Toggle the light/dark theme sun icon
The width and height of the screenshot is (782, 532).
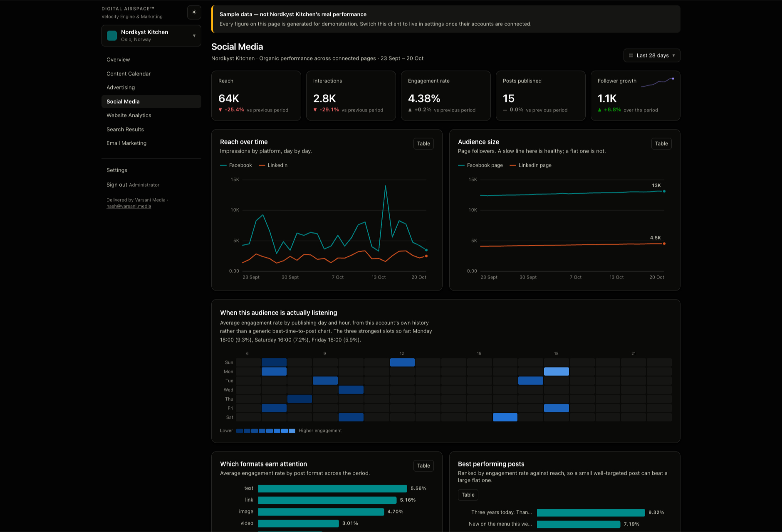[x=194, y=12]
